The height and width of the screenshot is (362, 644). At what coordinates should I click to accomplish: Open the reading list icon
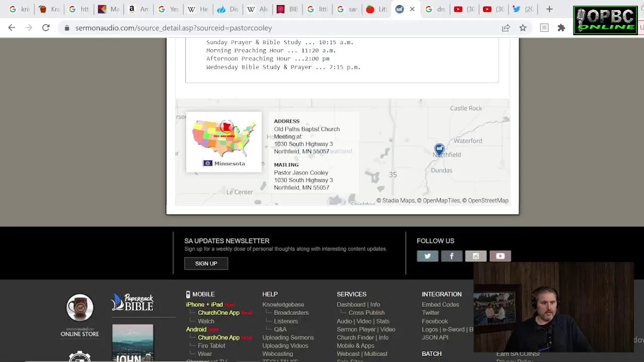544,28
